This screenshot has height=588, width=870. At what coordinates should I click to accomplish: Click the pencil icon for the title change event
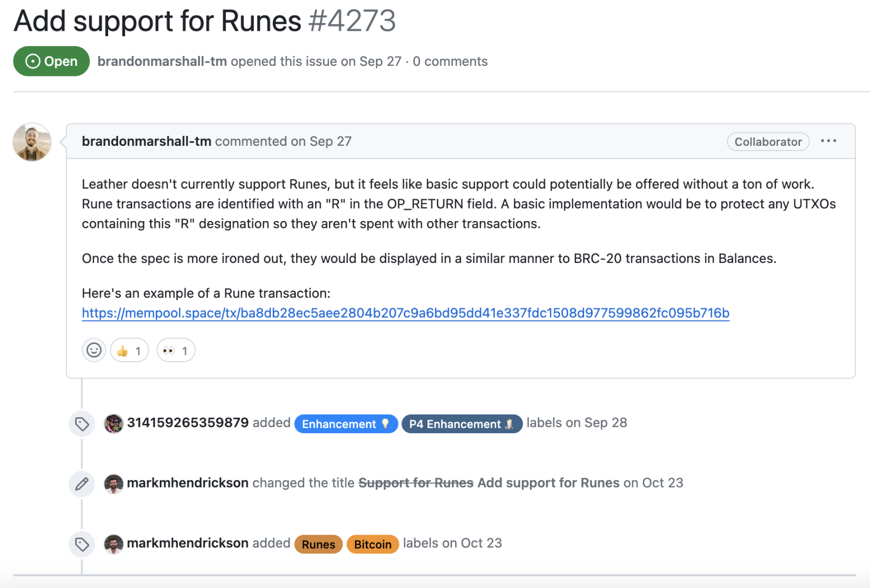click(82, 483)
